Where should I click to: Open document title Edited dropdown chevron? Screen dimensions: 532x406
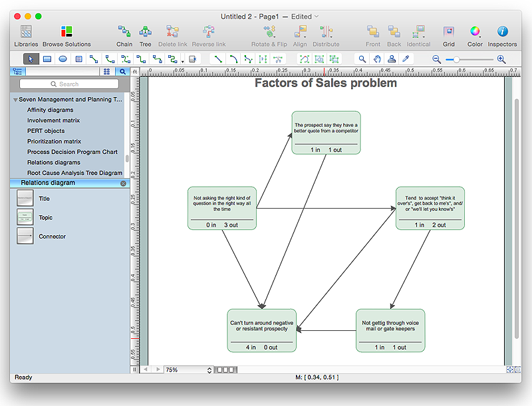pos(317,16)
